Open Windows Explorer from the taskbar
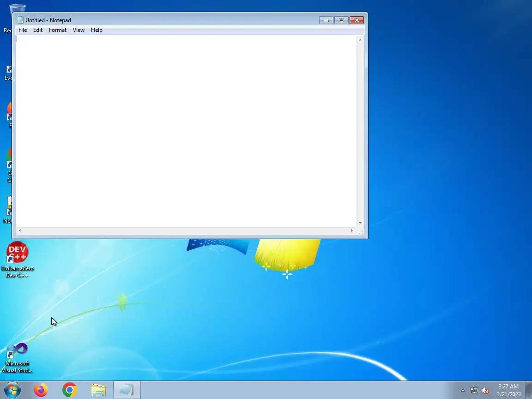Screen dimensions: 532x399 click(x=98, y=390)
